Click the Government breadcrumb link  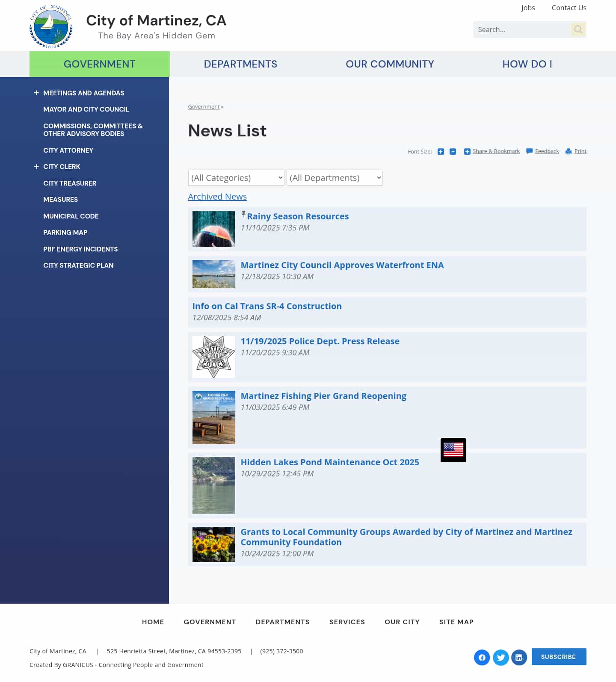coord(204,107)
